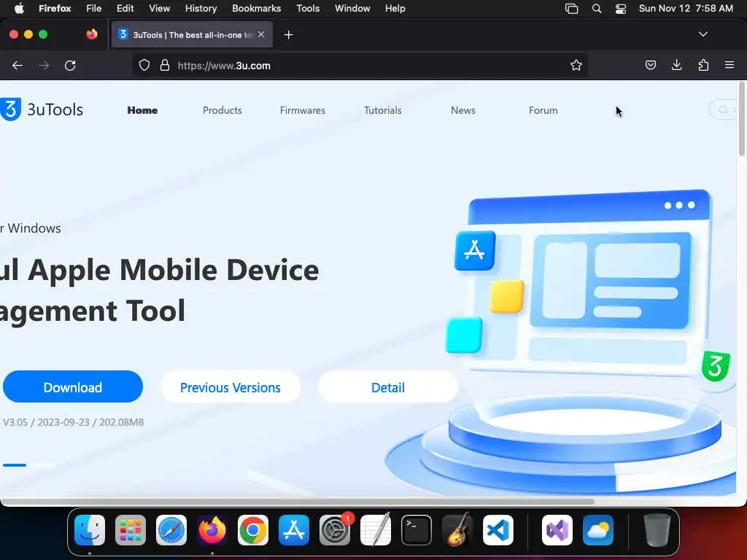Open the Firmwares nav link

(x=303, y=110)
